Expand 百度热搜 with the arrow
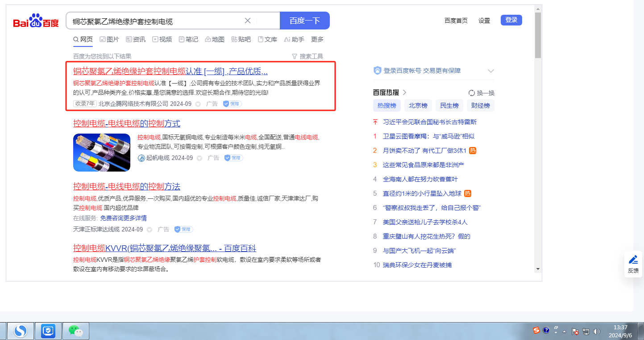644x340 pixels. pyautogui.click(x=405, y=92)
